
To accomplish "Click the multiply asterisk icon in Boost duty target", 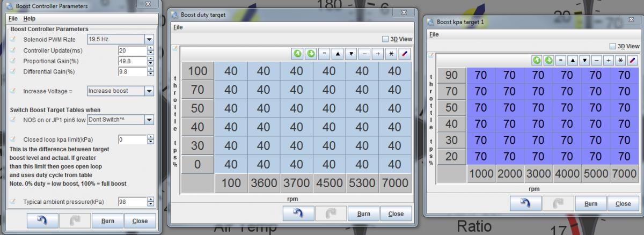I will click(391, 54).
